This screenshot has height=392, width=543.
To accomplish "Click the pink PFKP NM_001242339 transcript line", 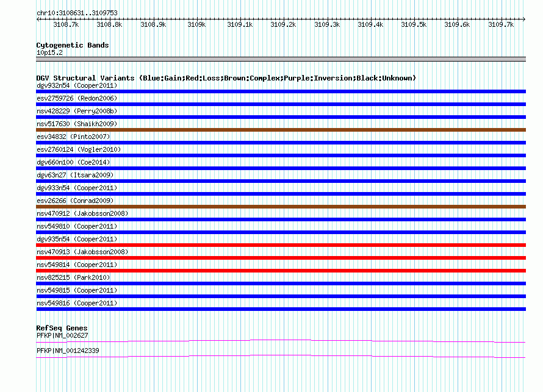I will (281, 357).
